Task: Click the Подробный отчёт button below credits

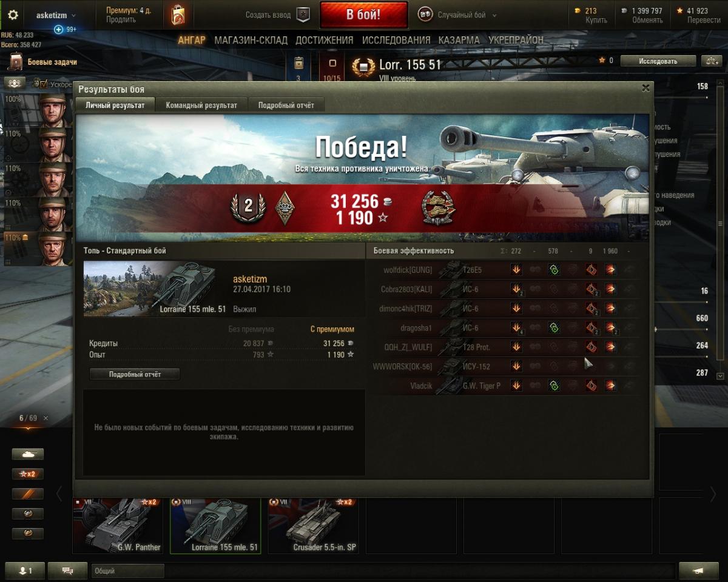Action: [135, 374]
